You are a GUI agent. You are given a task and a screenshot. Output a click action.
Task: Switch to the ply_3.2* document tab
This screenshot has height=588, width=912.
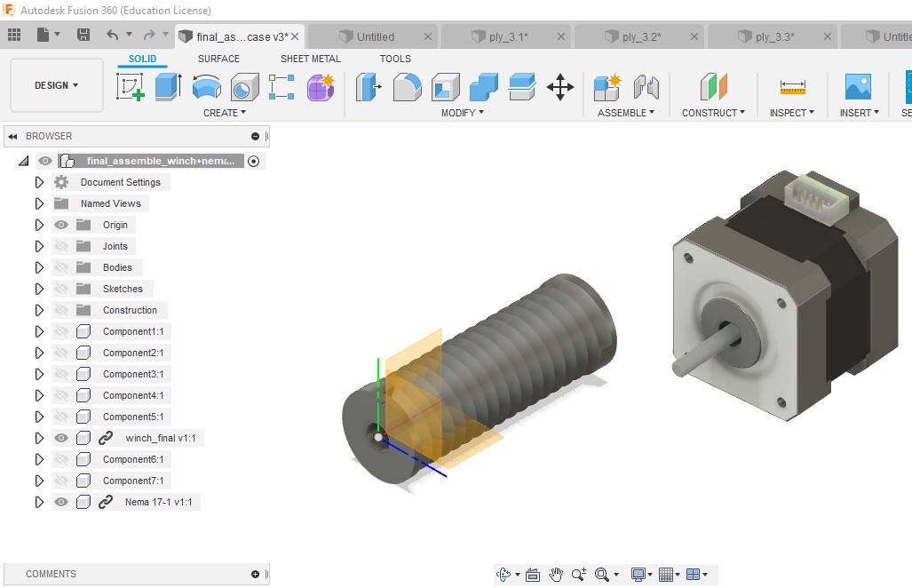coord(639,36)
